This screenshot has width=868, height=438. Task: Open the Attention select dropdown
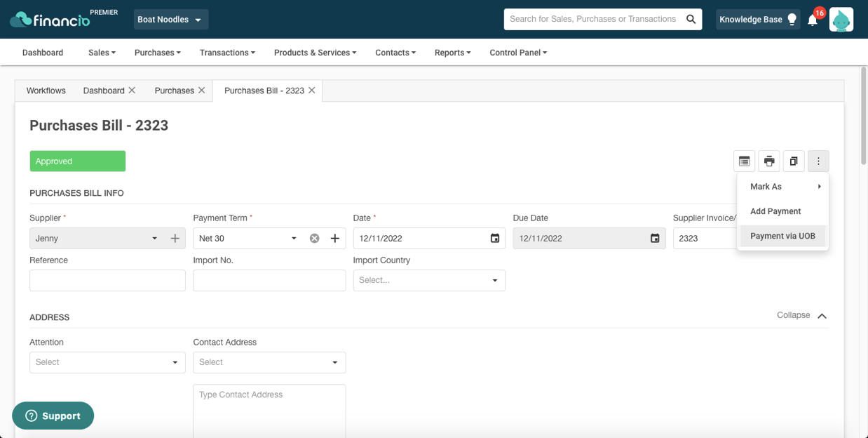(107, 362)
